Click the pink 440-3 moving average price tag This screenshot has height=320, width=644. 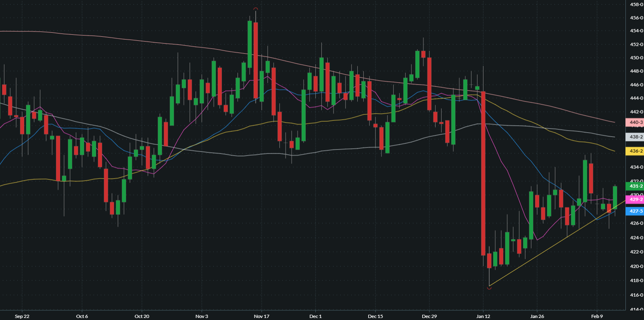click(x=635, y=123)
